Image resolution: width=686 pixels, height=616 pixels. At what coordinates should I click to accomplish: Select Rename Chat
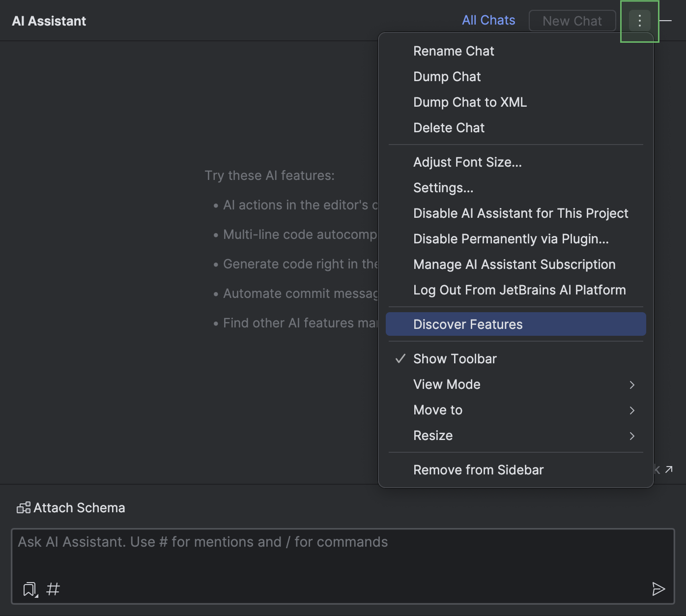point(453,51)
